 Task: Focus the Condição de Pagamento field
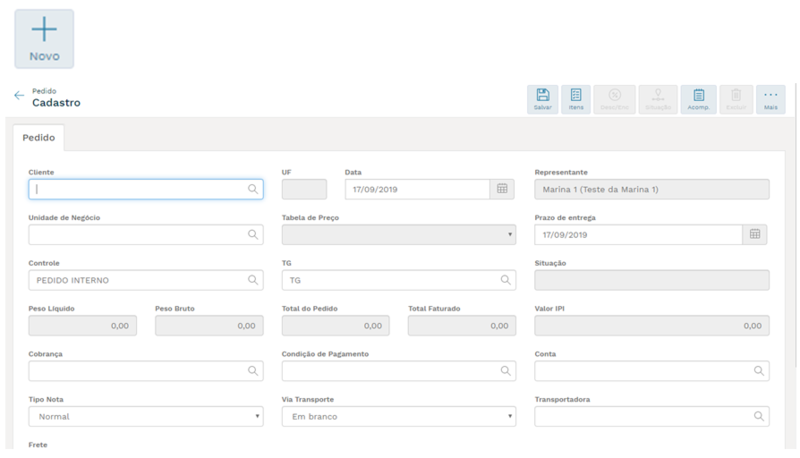[390, 371]
